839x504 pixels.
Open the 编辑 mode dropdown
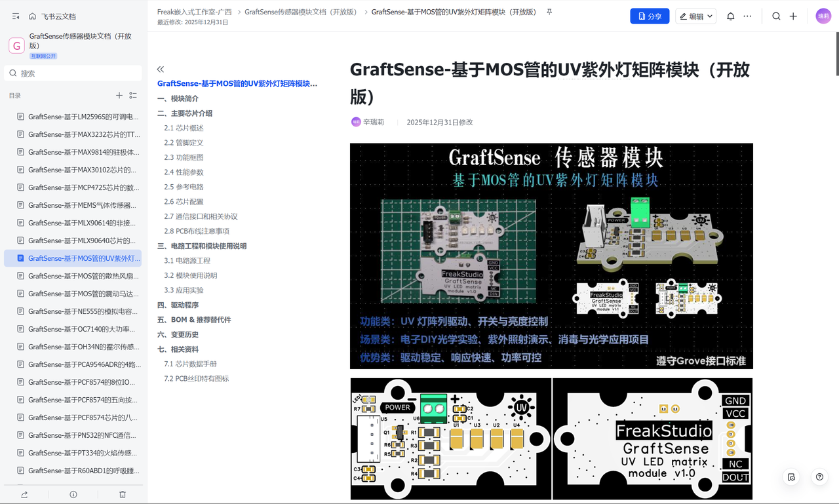pyautogui.click(x=696, y=16)
